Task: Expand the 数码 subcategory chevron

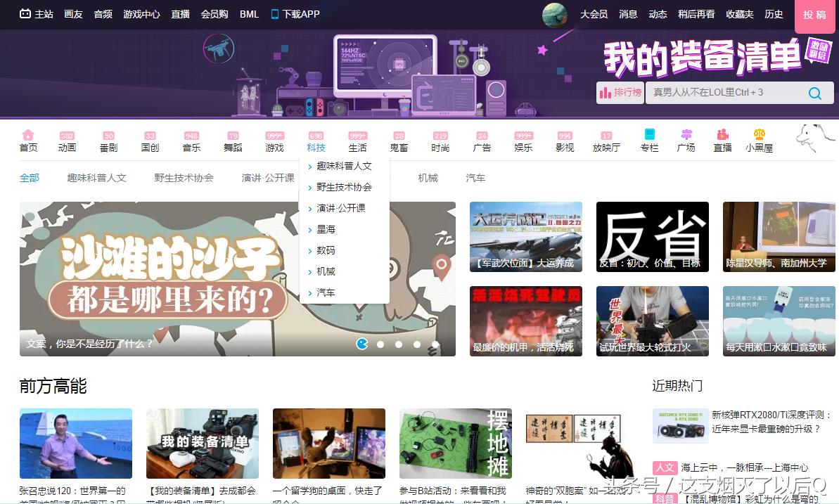Action: click(312, 250)
